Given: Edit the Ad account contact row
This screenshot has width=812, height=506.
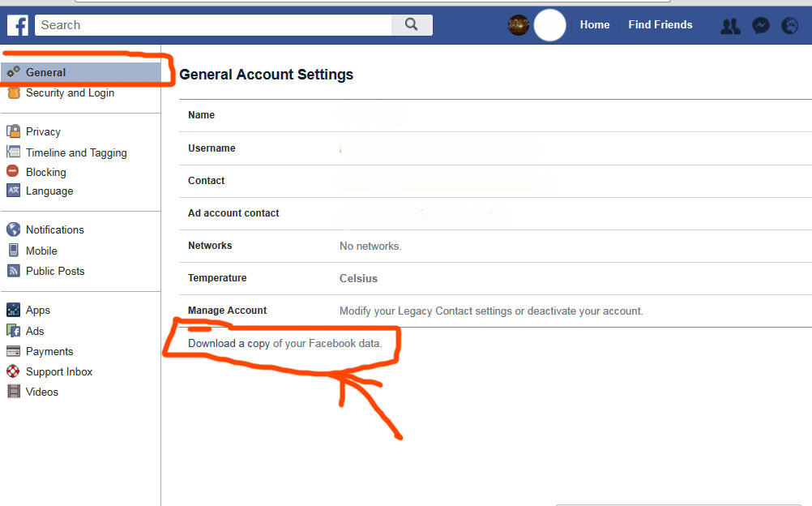Looking at the screenshot, I should 496,213.
